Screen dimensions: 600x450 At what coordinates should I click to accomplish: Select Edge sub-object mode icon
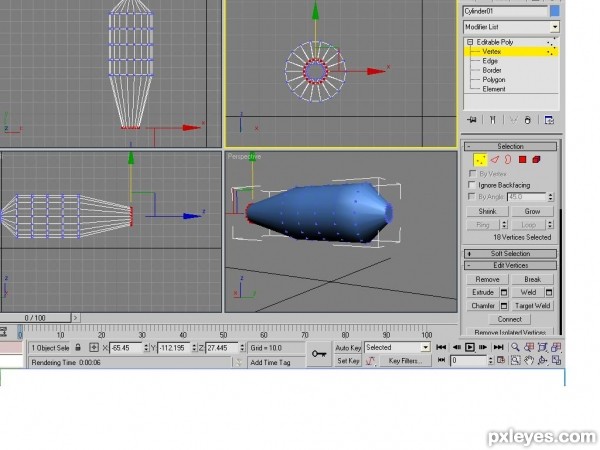tap(495, 160)
